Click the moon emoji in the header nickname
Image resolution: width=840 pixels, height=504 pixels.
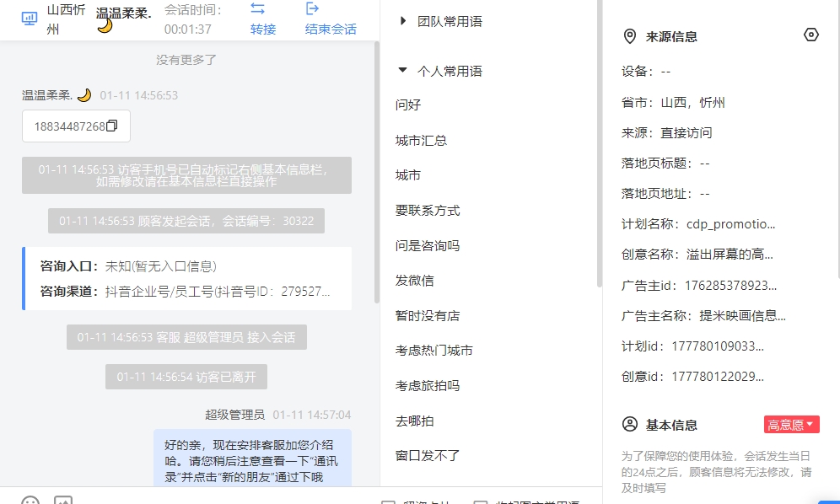click(x=105, y=26)
